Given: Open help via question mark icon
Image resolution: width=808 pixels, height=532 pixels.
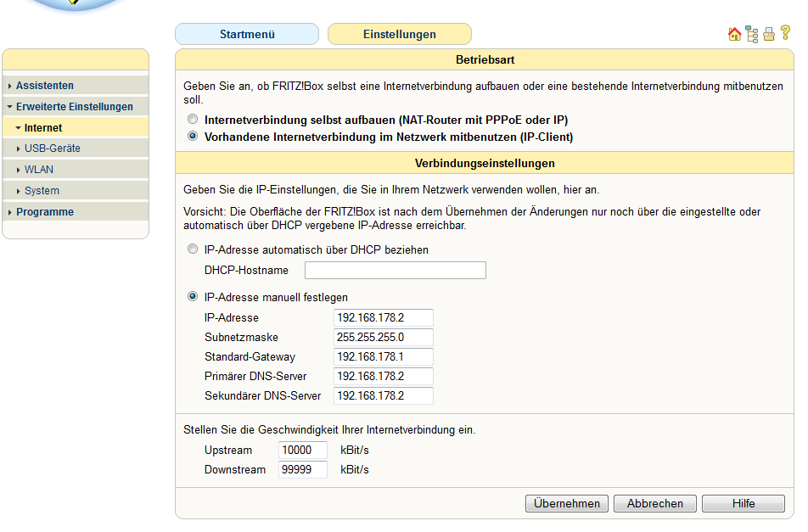Looking at the screenshot, I should (785, 32).
